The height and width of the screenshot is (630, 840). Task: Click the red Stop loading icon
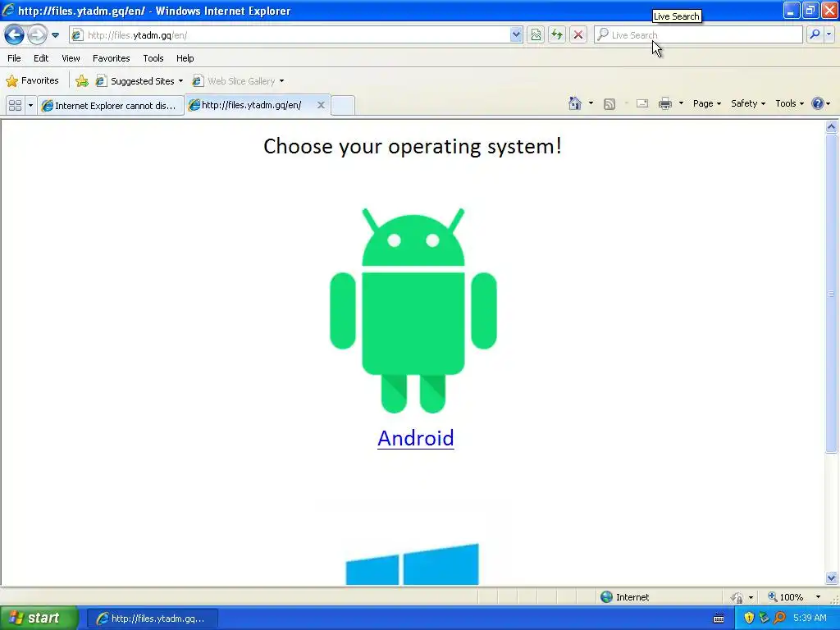(578, 35)
